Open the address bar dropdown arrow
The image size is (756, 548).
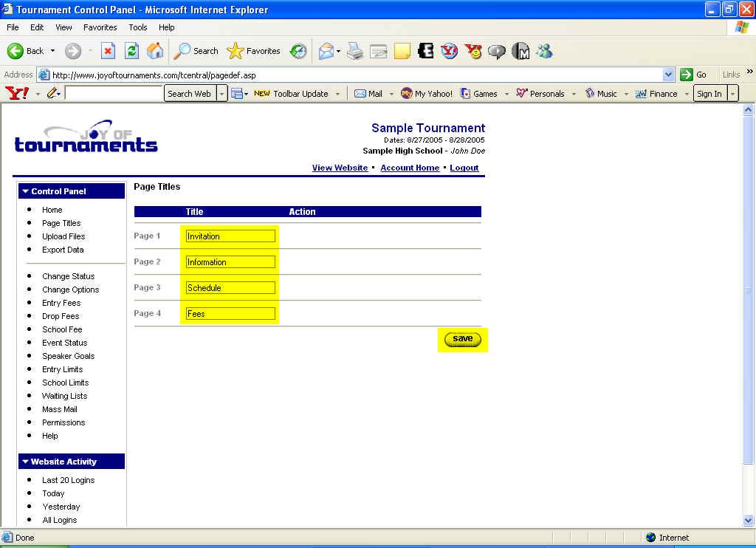point(669,75)
